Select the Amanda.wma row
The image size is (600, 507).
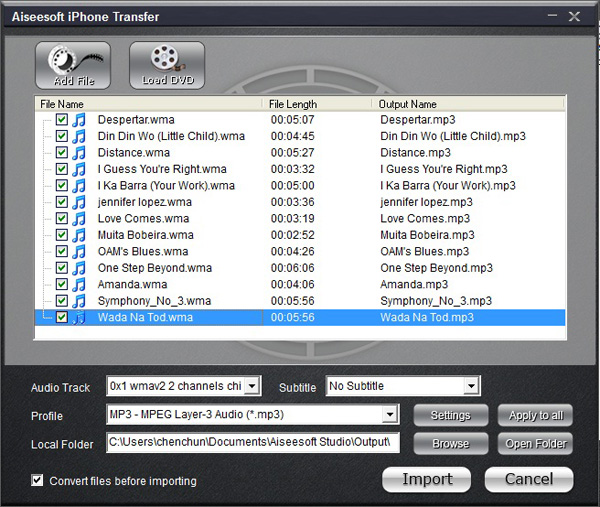300,284
